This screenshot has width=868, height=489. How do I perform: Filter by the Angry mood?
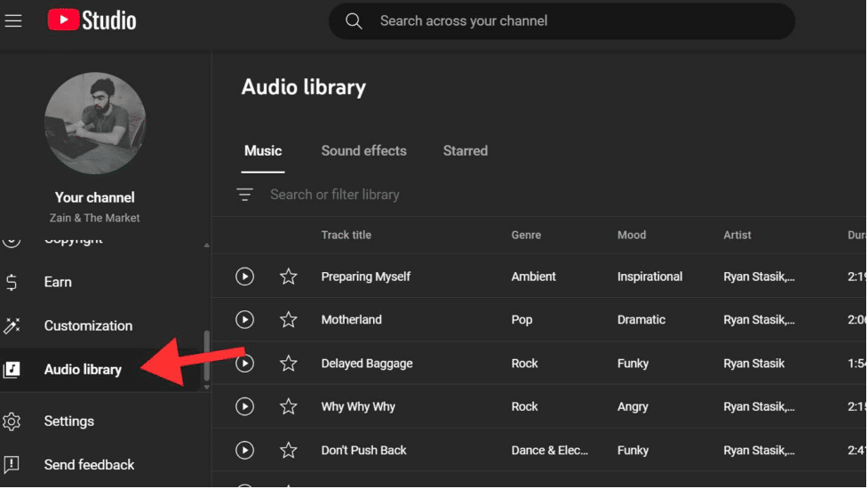[633, 406]
